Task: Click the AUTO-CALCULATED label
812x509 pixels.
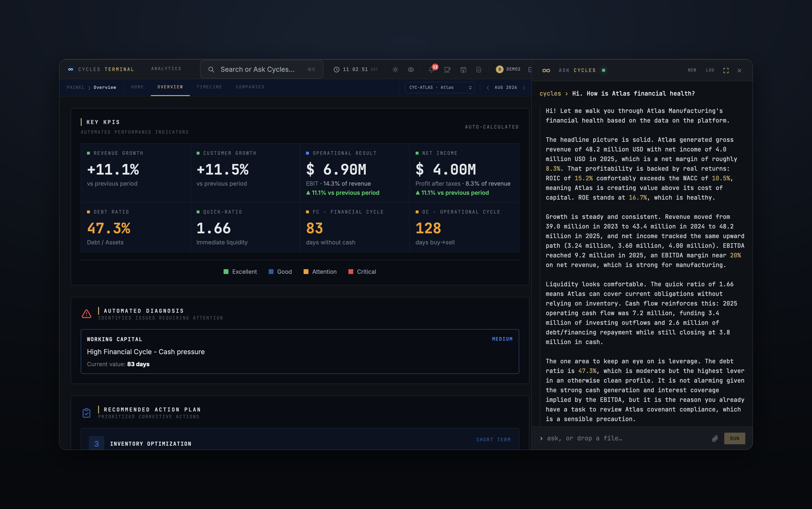Action: click(492, 127)
